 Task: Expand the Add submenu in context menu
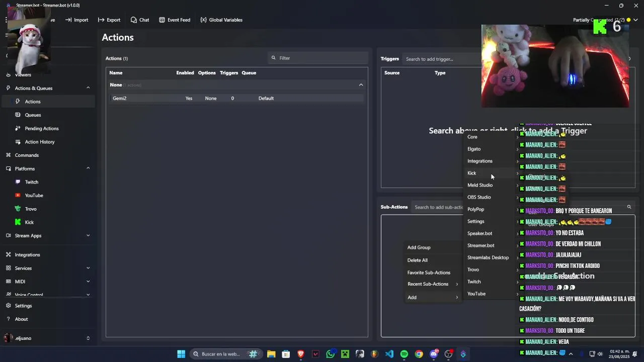pos(433,298)
